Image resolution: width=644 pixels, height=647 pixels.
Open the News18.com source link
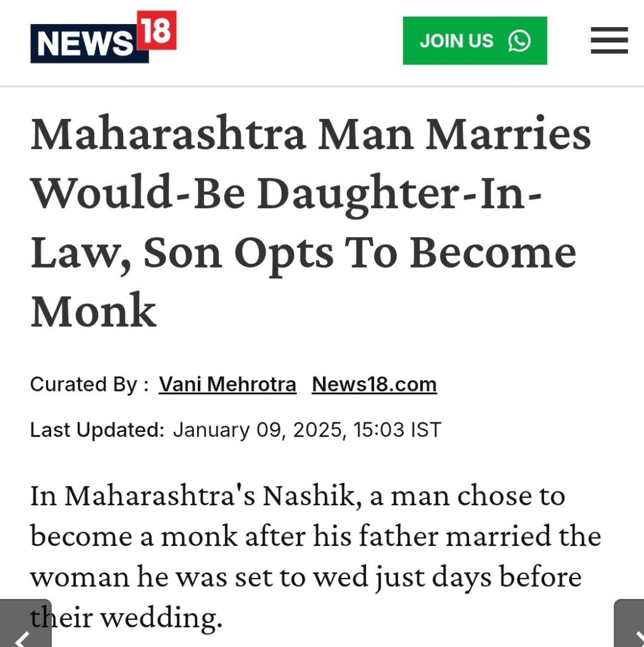click(x=374, y=384)
